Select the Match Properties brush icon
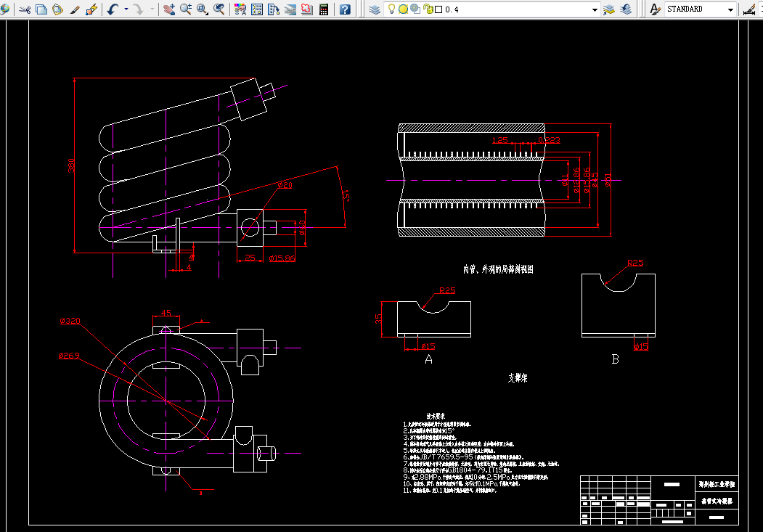 tap(75, 9)
